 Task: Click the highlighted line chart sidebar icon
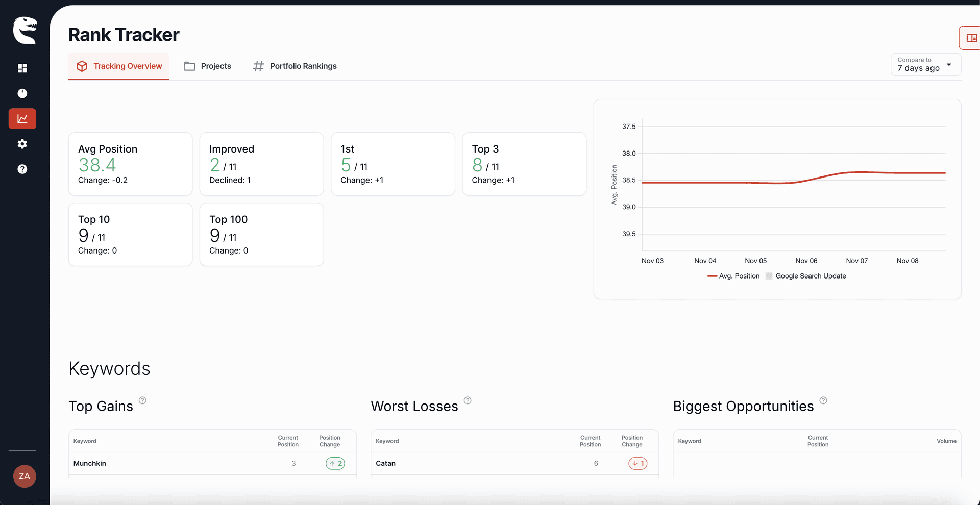(22, 118)
